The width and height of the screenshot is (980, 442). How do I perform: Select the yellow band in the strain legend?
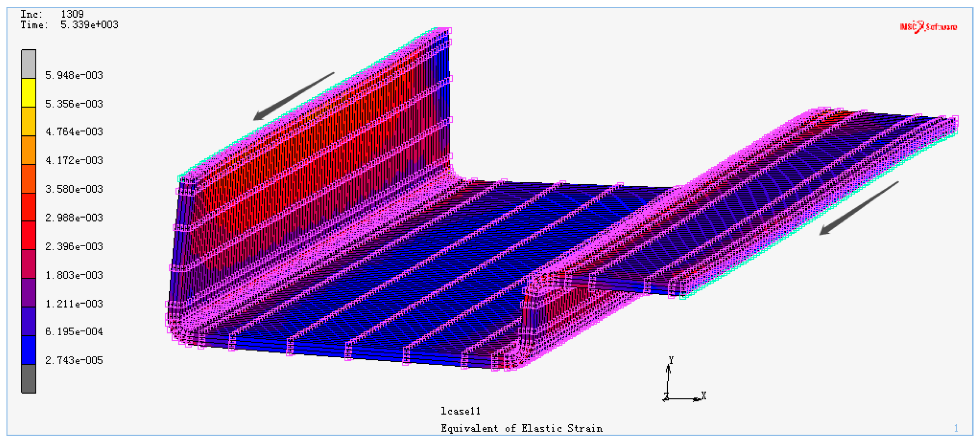[x=29, y=92]
